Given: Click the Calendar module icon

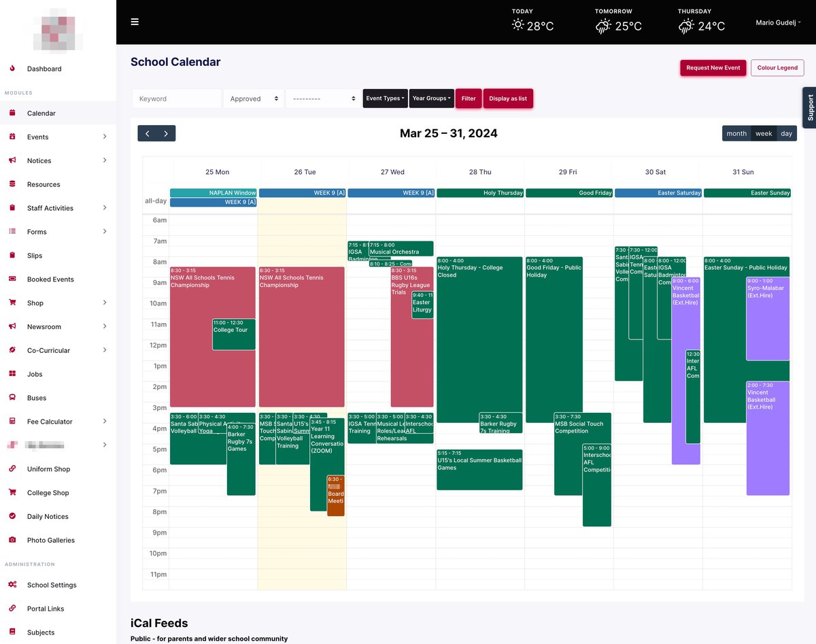Looking at the screenshot, I should [x=12, y=113].
